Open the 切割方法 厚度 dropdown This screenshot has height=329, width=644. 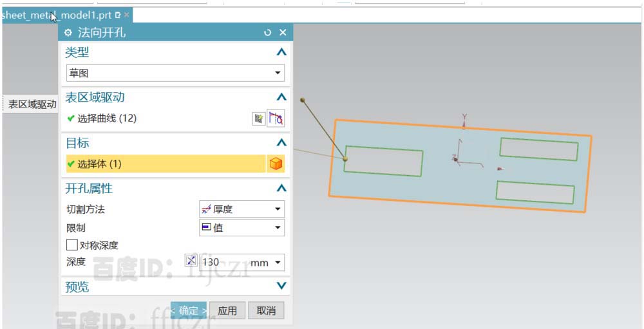click(242, 209)
